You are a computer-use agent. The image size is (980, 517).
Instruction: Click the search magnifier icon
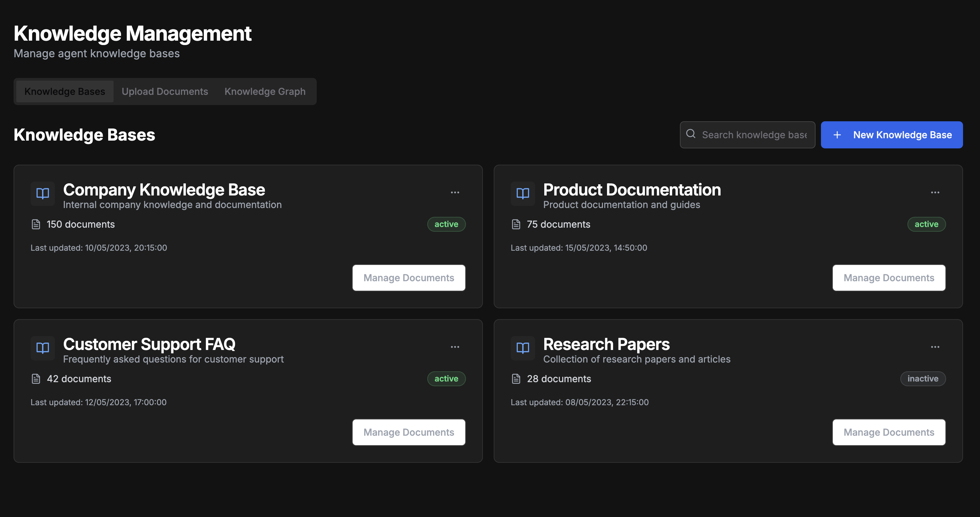pyautogui.click(x=691, y=135)
